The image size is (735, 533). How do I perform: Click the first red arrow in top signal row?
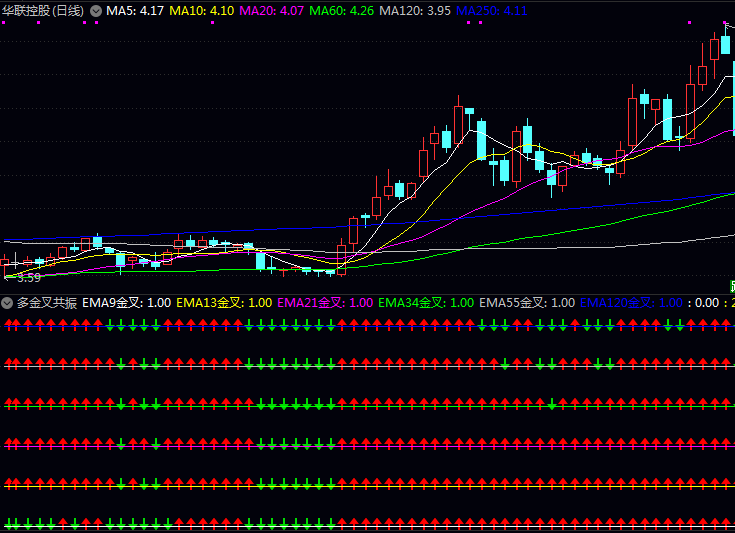click(x=8, y=324)
